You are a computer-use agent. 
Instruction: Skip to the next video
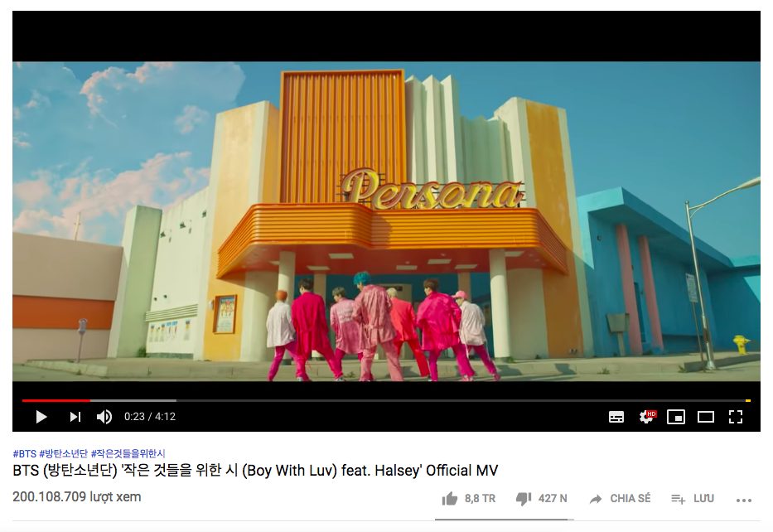75,417
